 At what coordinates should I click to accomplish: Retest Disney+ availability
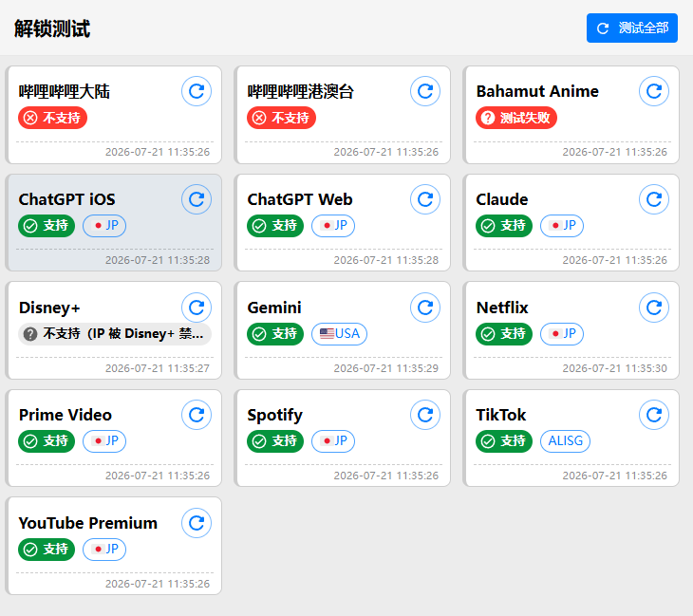(x=197, y=308)
